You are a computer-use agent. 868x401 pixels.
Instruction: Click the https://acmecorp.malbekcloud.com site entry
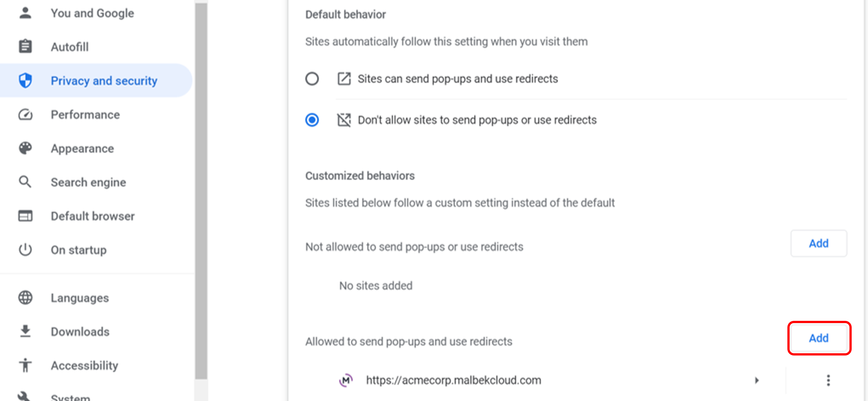[x=453, y=380]
